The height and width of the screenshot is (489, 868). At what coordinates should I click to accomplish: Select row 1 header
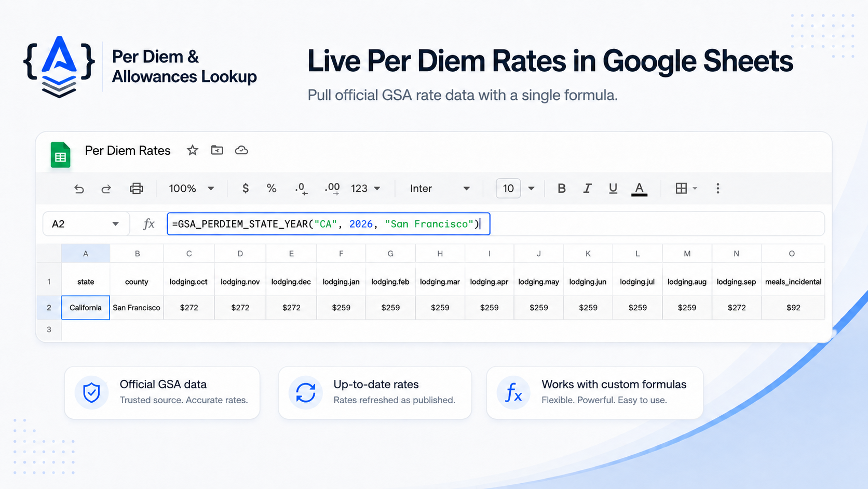tap(49, 282)
